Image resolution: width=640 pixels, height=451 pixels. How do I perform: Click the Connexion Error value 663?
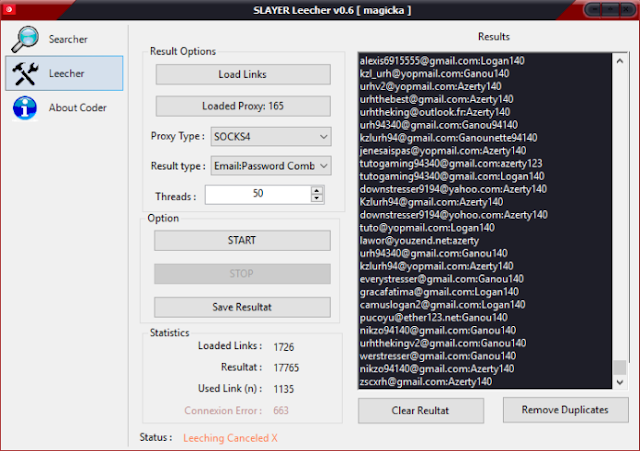pyautogui.click(x=281, y=411)
